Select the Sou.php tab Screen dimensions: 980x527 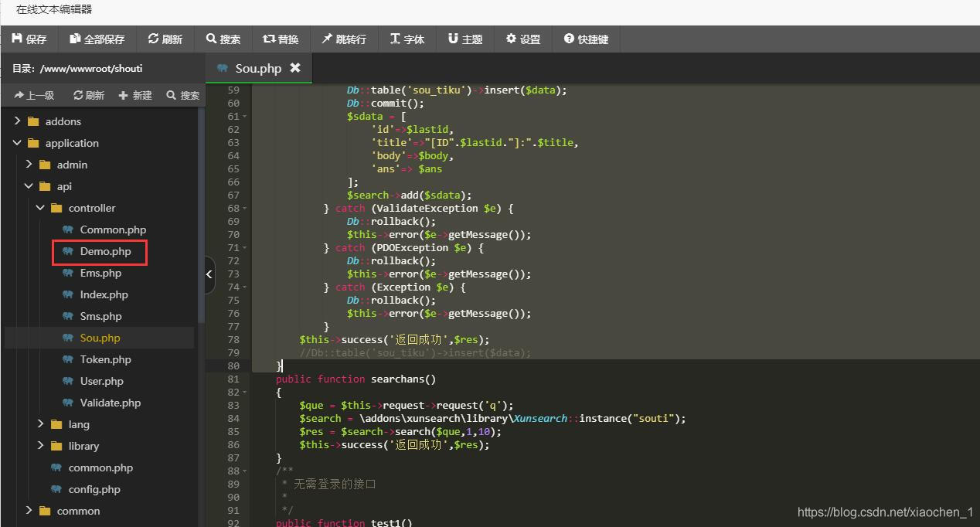click(257, 68)
